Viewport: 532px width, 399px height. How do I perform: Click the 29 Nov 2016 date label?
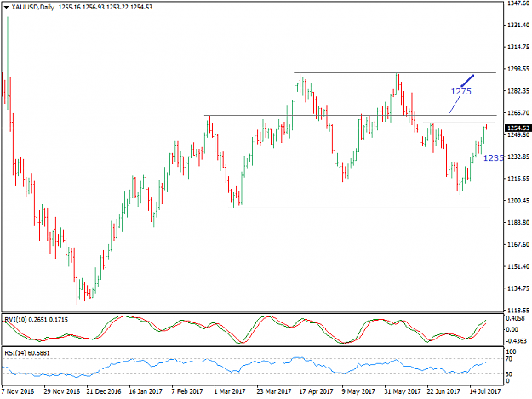pos(62,391)
